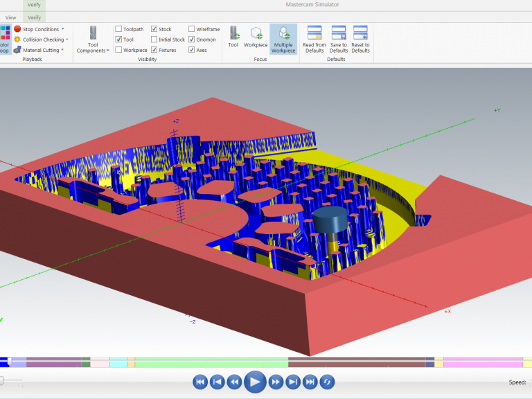Screen dimensions: 532x399
Task: Click the cyan segment in the timeline
Action: [x=118, y=362]
